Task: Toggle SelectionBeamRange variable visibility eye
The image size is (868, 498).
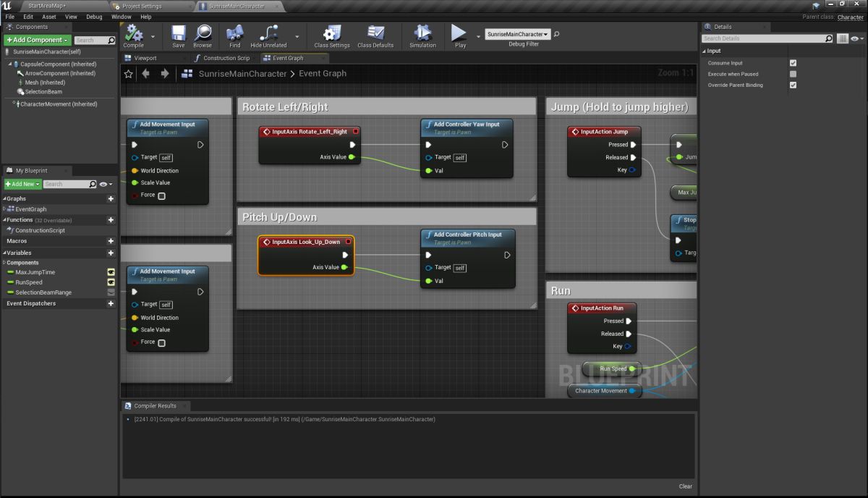Action: (111, 292)
